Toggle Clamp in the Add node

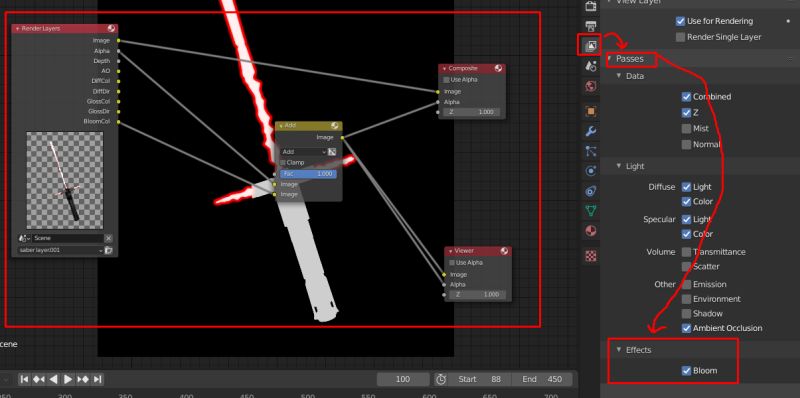tap(283, 162)
